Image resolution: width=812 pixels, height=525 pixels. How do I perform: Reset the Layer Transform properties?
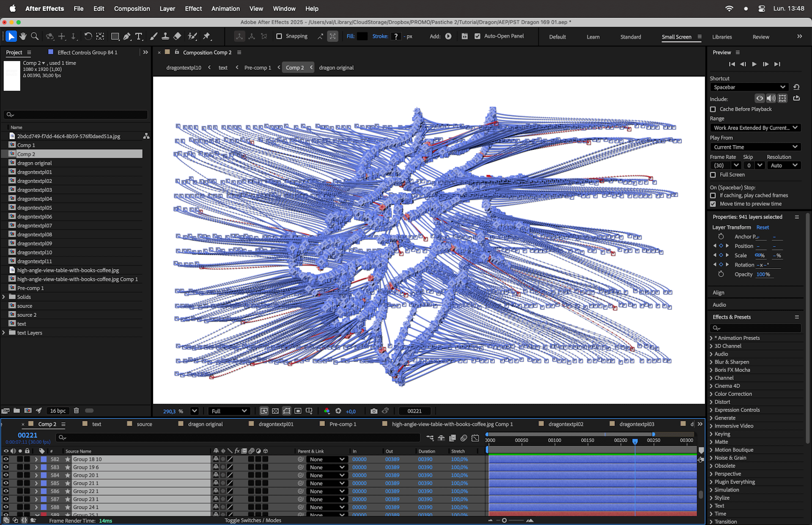tap(763, 227)
